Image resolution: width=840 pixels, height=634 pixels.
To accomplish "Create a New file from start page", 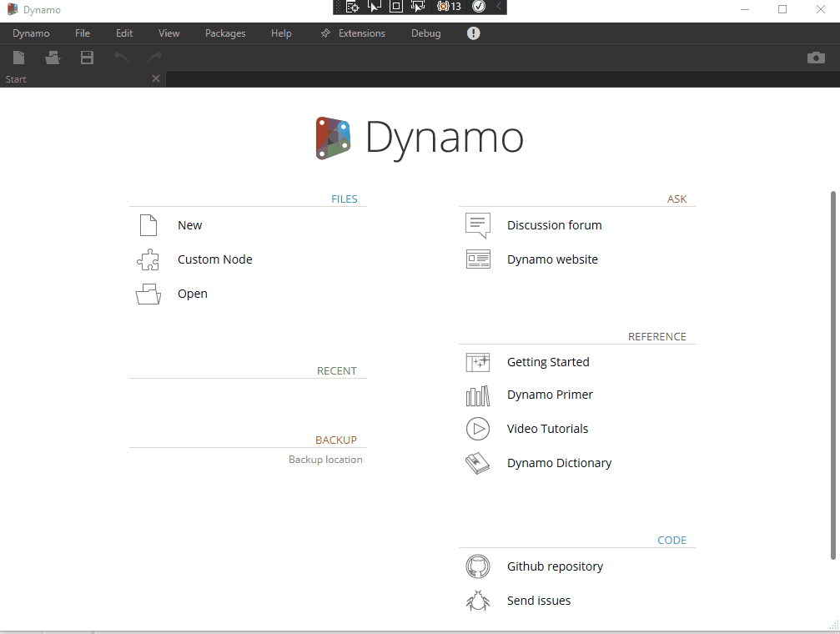I will click(x=189, y=225).
